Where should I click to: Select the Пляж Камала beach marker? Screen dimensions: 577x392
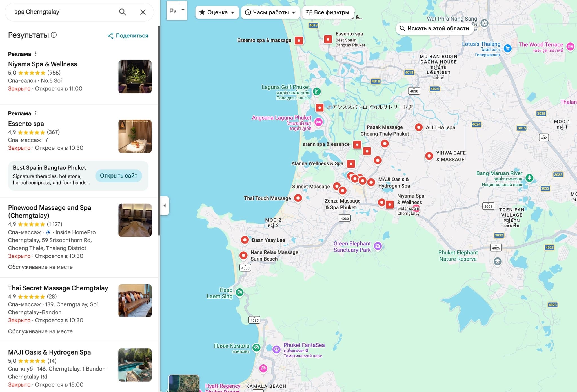pos(256,348)
